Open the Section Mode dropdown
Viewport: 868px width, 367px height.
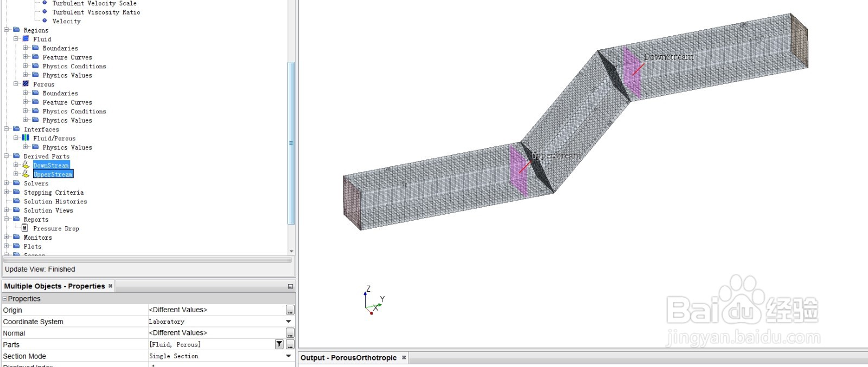click(289, 356)
